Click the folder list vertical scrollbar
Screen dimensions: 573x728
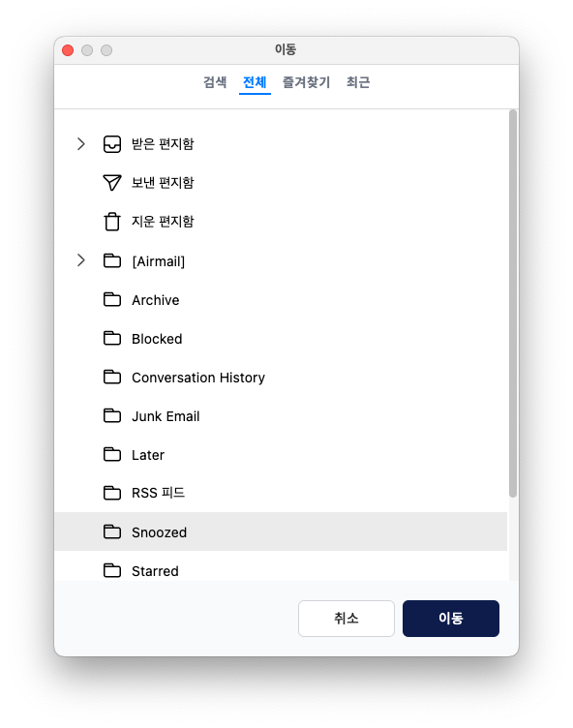[x=513, y=304]
